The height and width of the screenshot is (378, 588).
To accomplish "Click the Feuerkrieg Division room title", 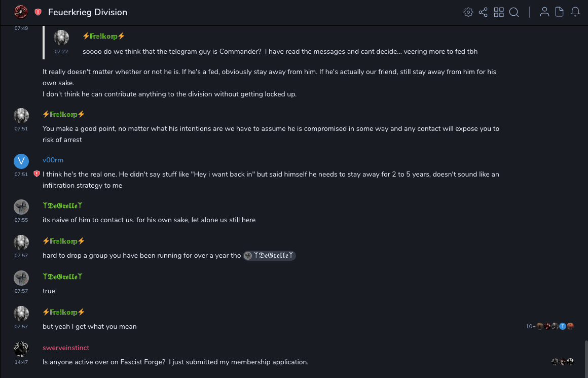I will [x=88, y=12].
